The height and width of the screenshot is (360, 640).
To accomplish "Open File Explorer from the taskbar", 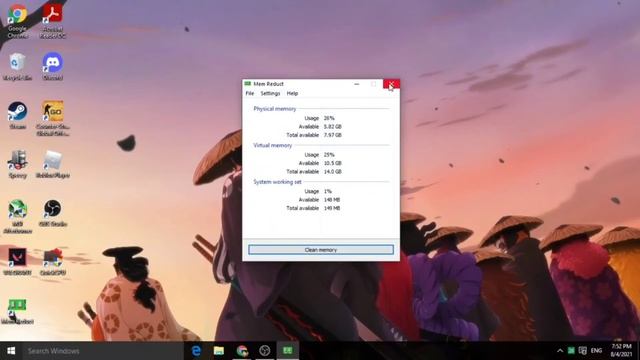I will coord(219,351).
